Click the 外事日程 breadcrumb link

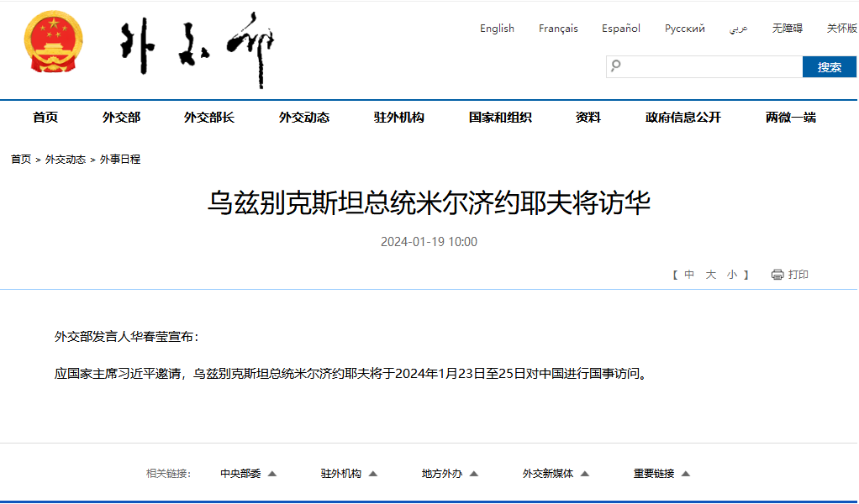120,160
